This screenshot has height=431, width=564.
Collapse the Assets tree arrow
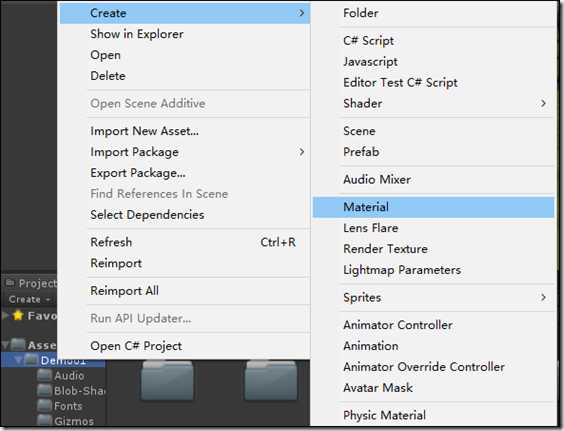(x=5, y=345)
